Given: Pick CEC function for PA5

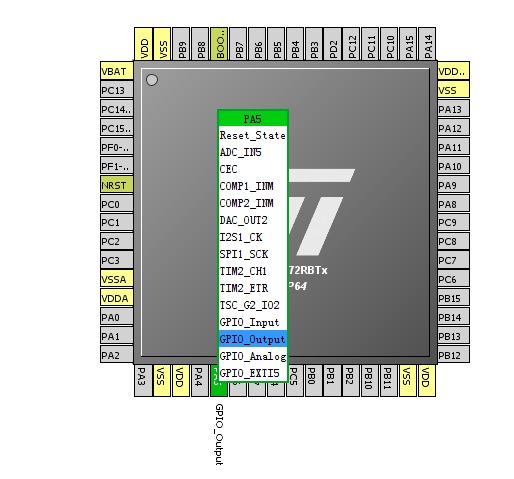Looking at the screenshot, I should click(253, 169).
